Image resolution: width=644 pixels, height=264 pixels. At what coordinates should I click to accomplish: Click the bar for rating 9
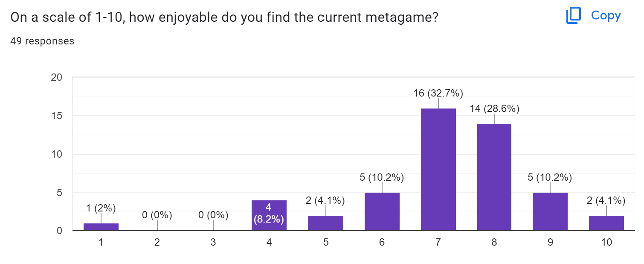pos(550,212)
